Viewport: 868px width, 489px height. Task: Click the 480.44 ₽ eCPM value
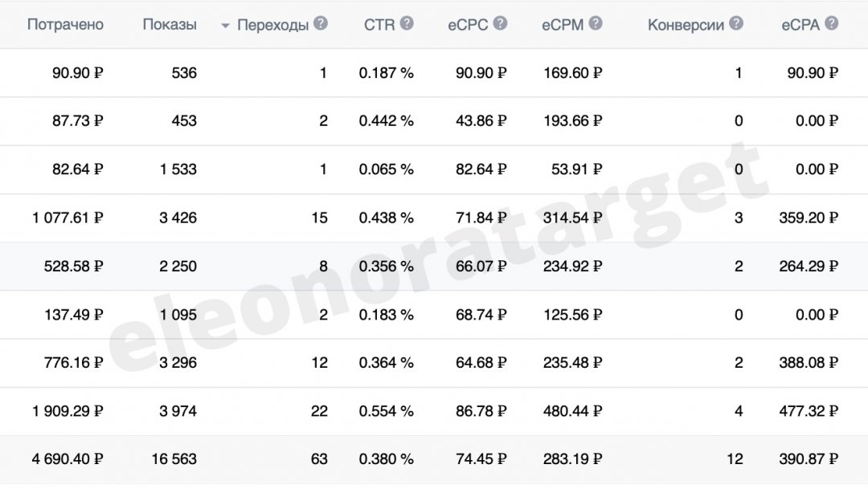(572, 411)
